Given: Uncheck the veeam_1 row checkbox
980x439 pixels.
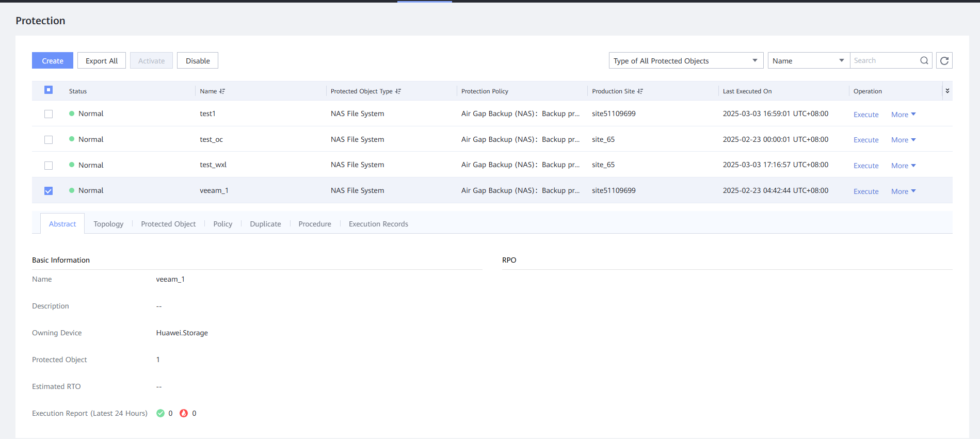Looking at the screenshot, I should 49,191.
